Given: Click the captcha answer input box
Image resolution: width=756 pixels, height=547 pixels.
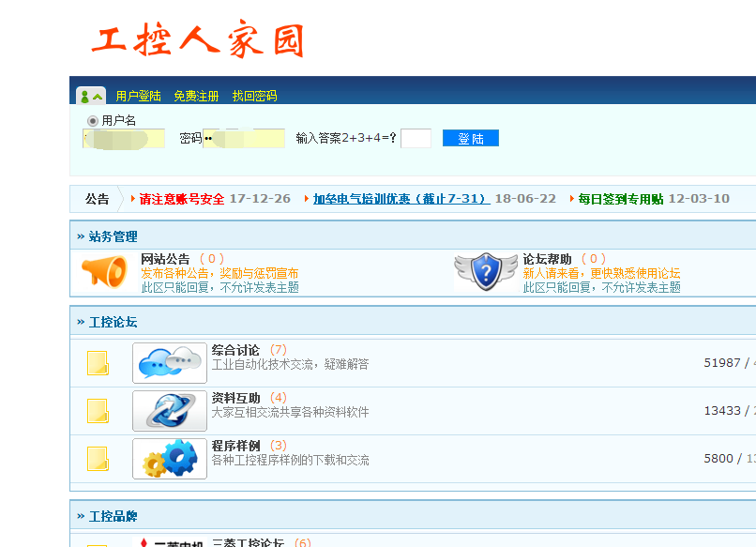Looking at the screenshot, I should coord(416,139).
